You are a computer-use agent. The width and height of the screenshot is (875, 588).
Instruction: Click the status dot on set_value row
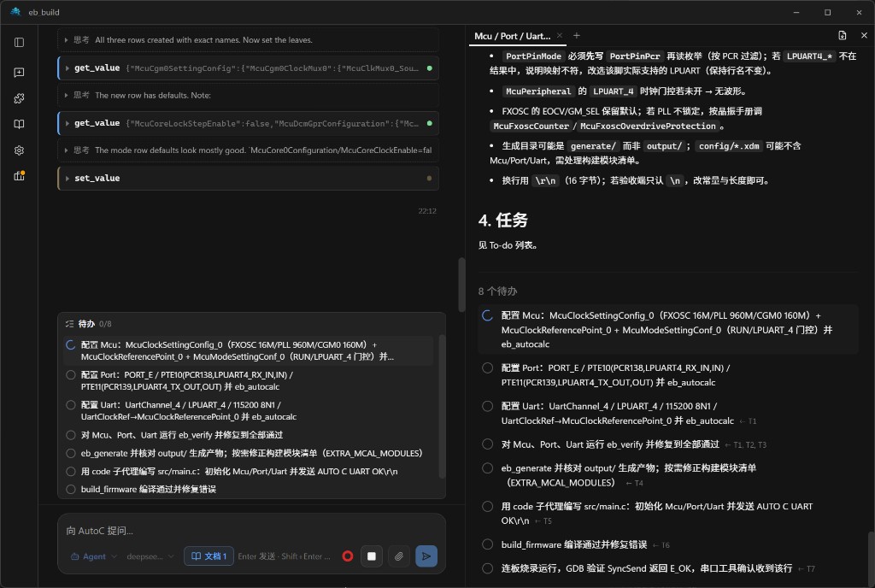(x=429, y=179)
